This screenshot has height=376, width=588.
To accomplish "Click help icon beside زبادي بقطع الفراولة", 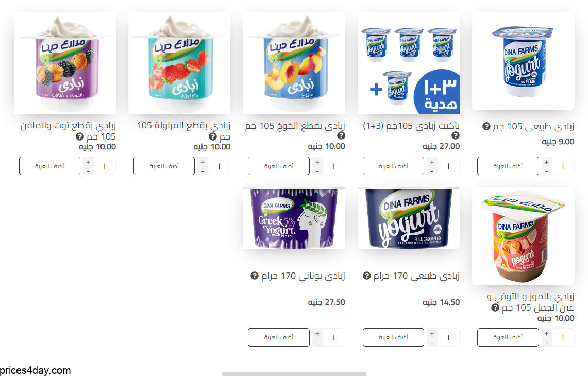I will click(213, 136).
